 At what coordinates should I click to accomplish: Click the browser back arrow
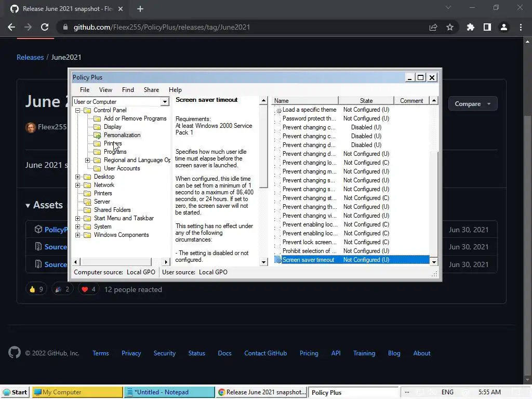(x=11, y=27)
